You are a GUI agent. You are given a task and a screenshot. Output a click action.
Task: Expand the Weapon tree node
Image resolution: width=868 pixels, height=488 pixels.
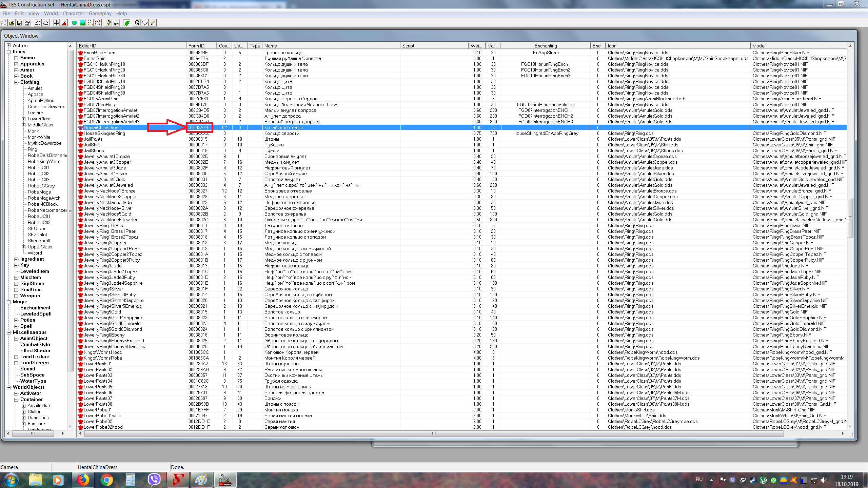point(16,296)
